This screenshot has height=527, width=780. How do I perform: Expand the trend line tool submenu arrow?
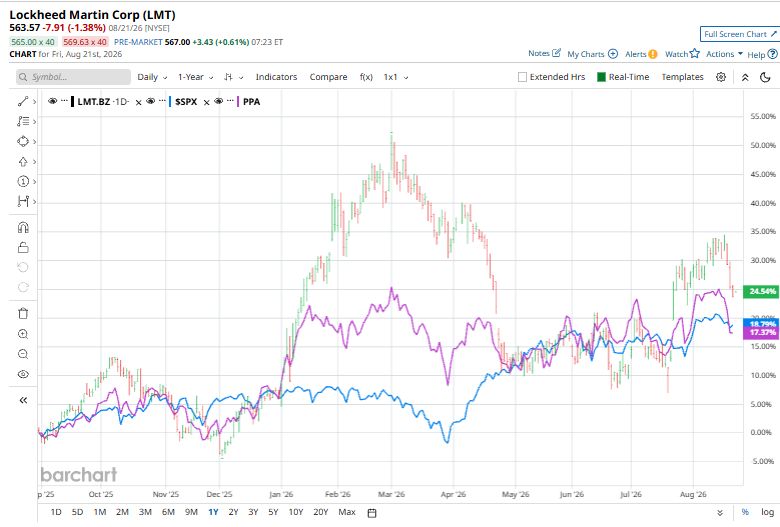tap(34, 102)
